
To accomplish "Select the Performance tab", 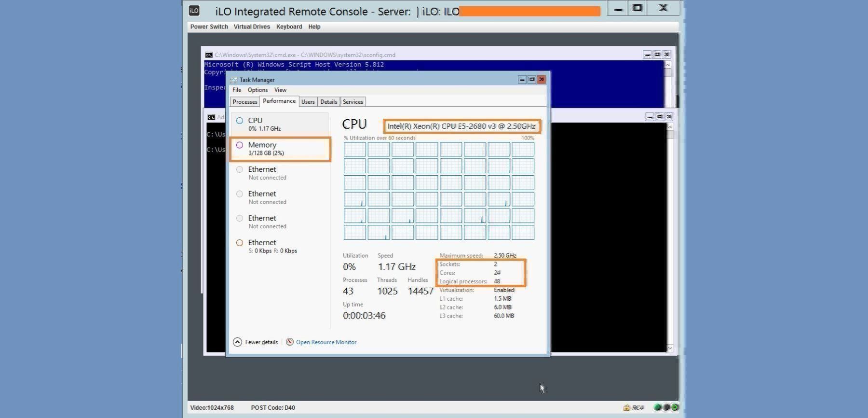I will 279,101.
